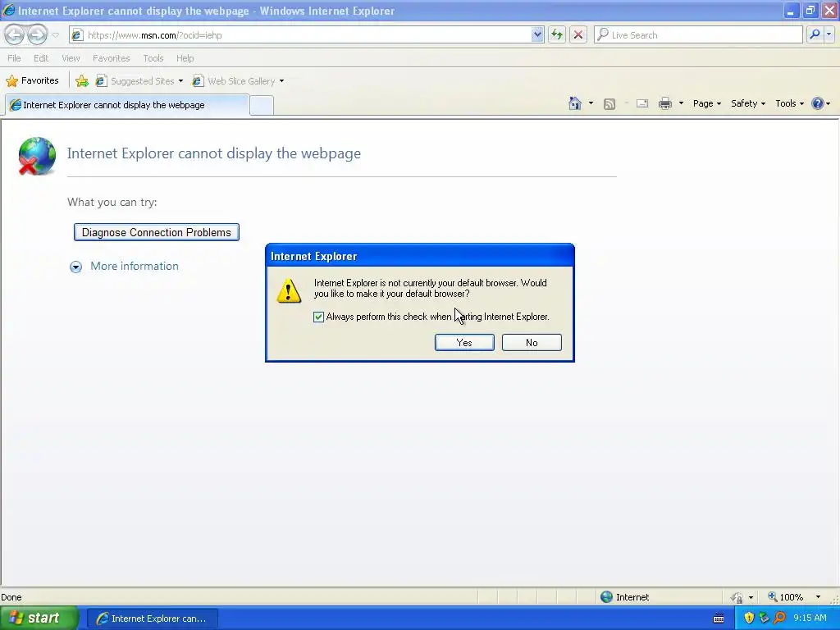Click the Read Mail icon
This screenshot has width=840, height=630.
642,103
